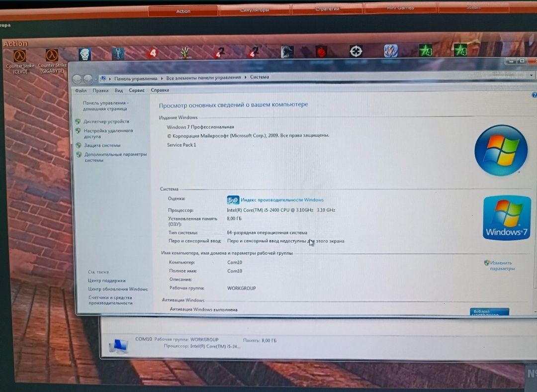Launch the crosshair target game icon
537x392 pixels.
[356, 51]
